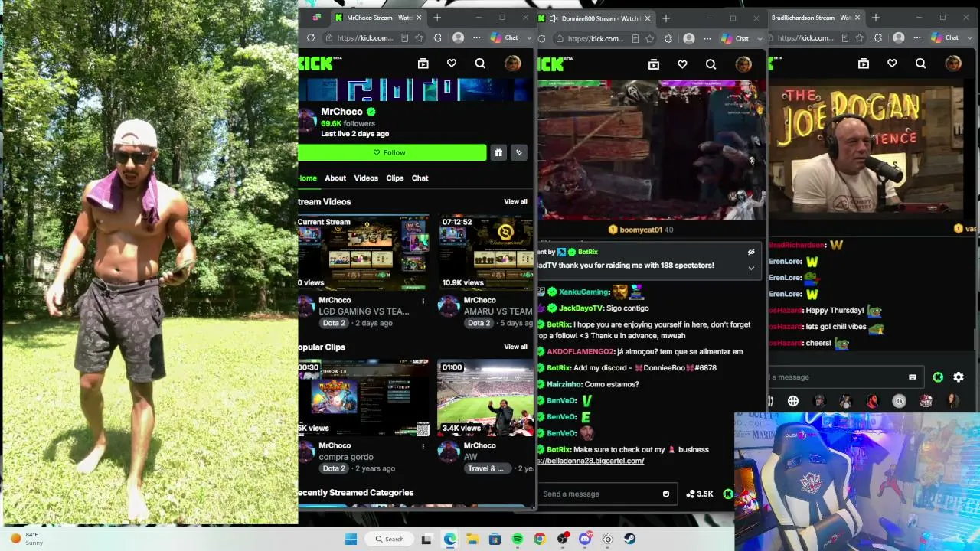Click browse icon in BradRichardson window header
The width and height of the screenshot is (980, 551).
point(864,64)
